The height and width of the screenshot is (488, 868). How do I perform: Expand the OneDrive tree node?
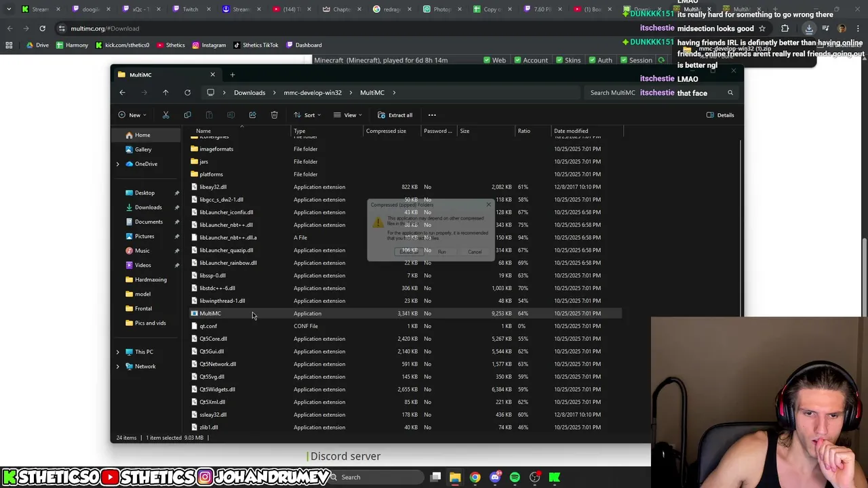click(117, 164)
